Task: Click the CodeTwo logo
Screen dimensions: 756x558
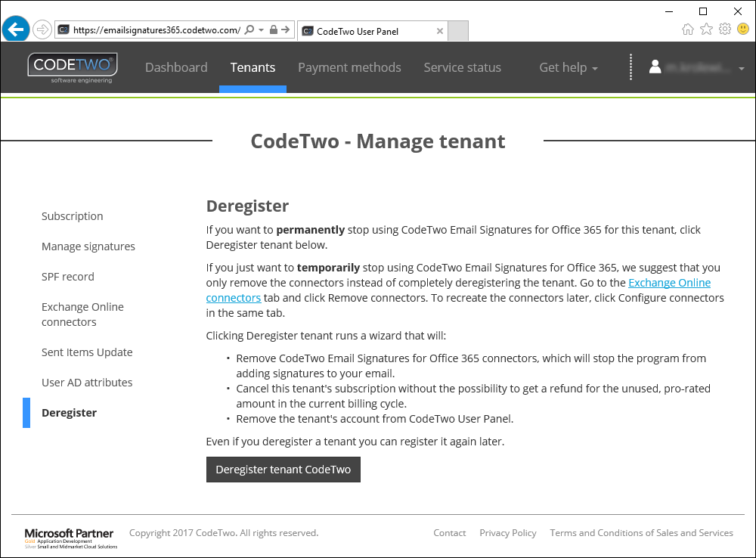Action: [73, 67]
